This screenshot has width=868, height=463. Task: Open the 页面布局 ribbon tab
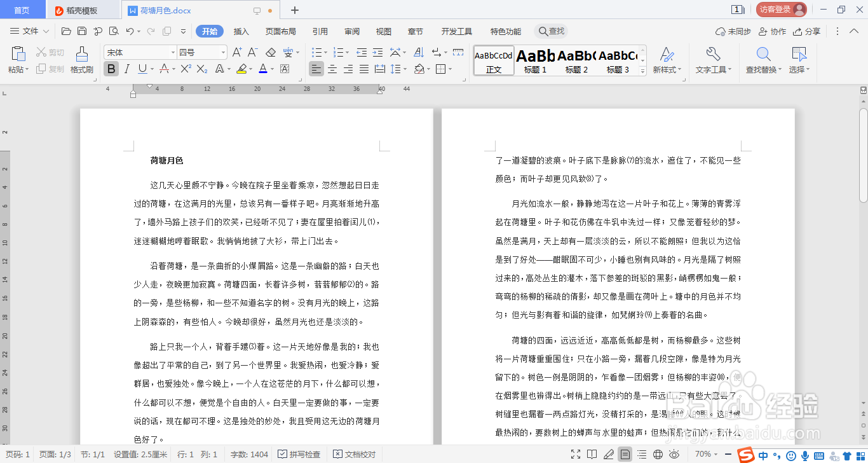tap(280, 31)
